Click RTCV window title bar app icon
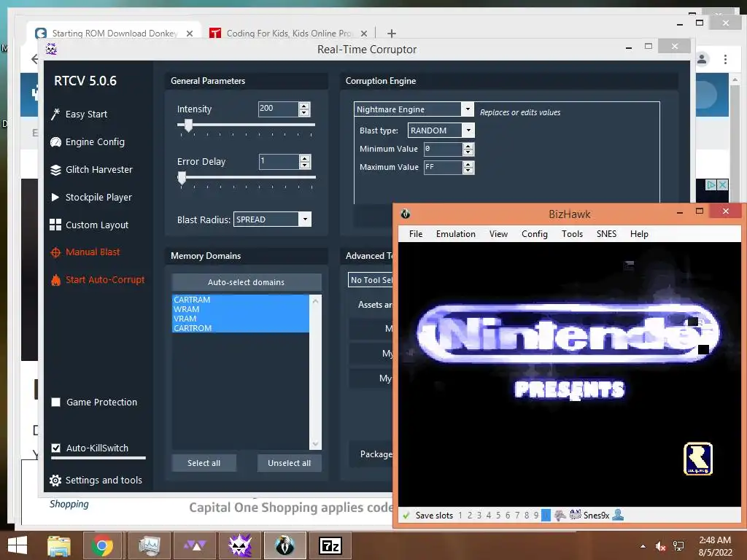747x560 pixels. pos(51,49)
